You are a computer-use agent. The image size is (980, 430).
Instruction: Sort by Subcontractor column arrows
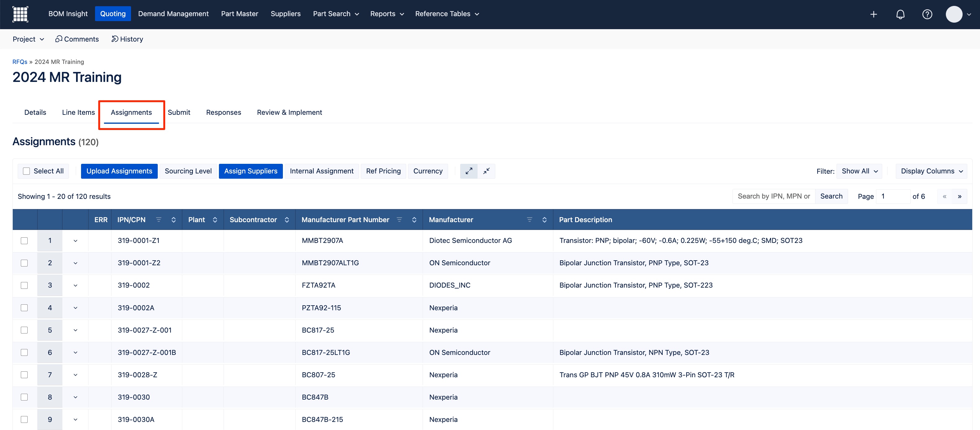pyautogui.click(x=287, y=220)
